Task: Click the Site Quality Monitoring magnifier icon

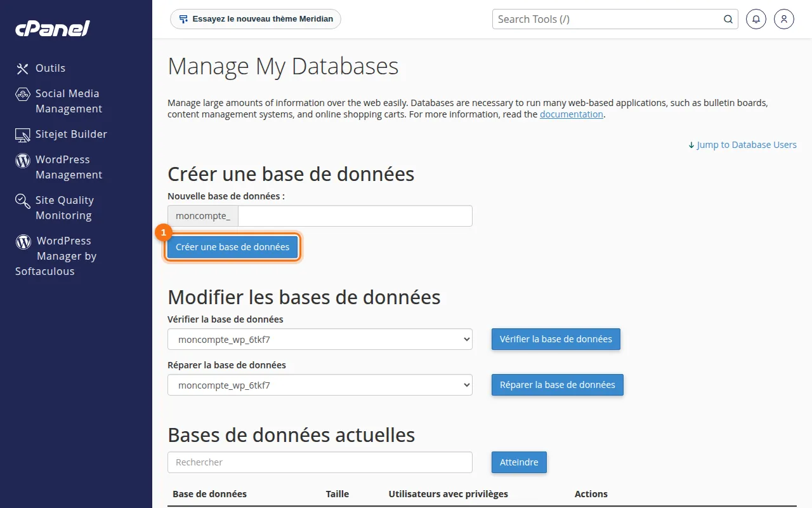Action: click(23, 201)
